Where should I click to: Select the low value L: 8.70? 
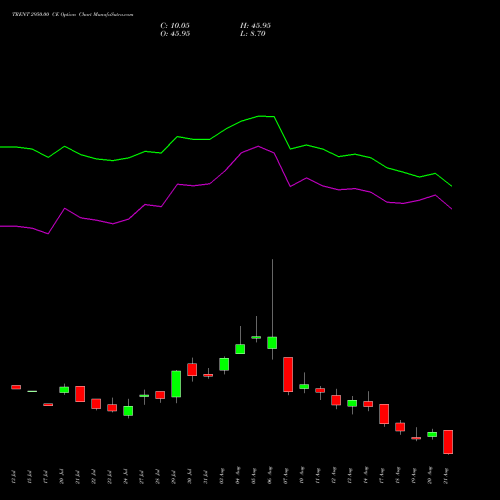(253, 34)
